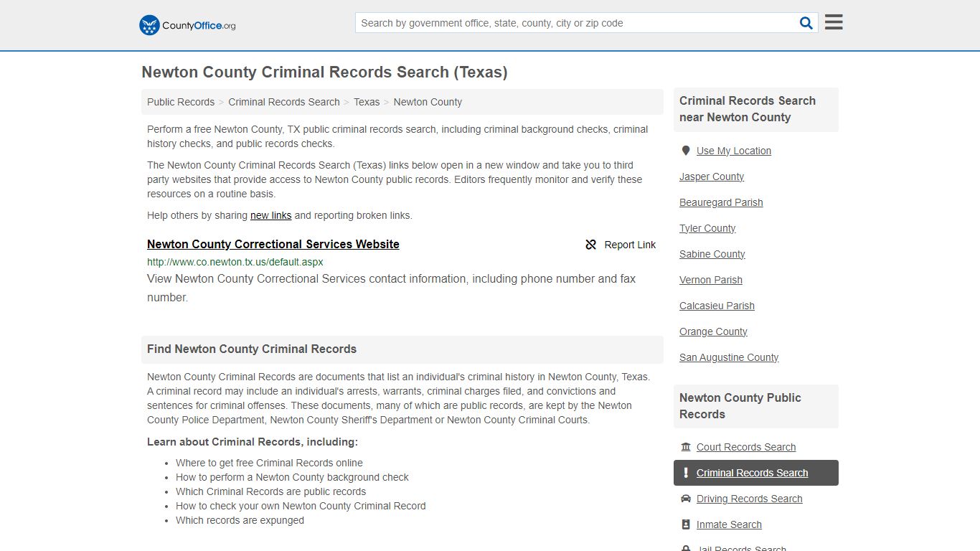Go to Texas breadcrumb link
This screenshot has width=980, height=551.
point(367,102)
